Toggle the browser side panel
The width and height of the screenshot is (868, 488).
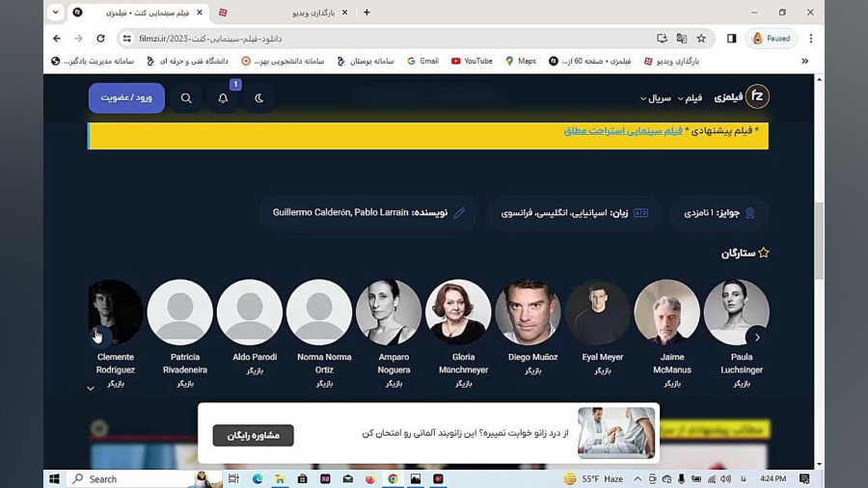click(732, 39)
